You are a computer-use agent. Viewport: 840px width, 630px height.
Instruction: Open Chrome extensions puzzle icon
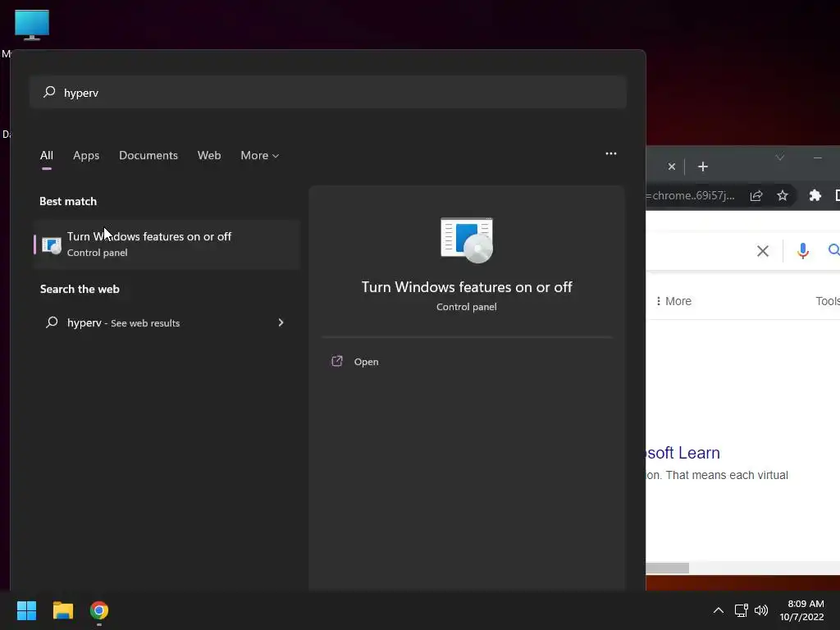(x=815, y=195)
